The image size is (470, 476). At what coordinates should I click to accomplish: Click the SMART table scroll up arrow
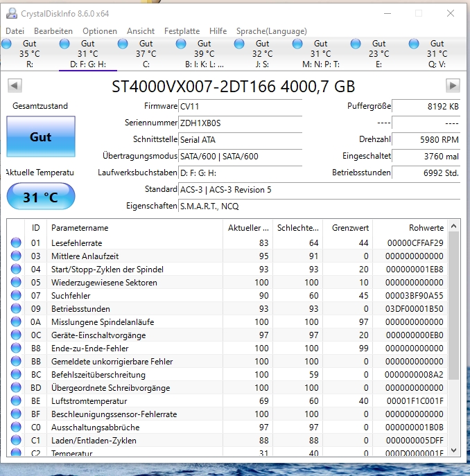pyautogui.click(x=453, y=226)
